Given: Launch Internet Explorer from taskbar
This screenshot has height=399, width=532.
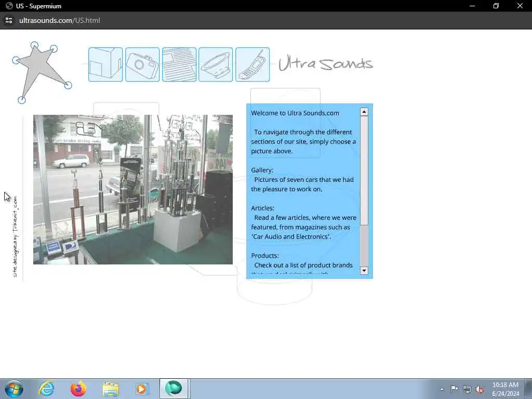Looking at the screenshot, I should [46, 389].
